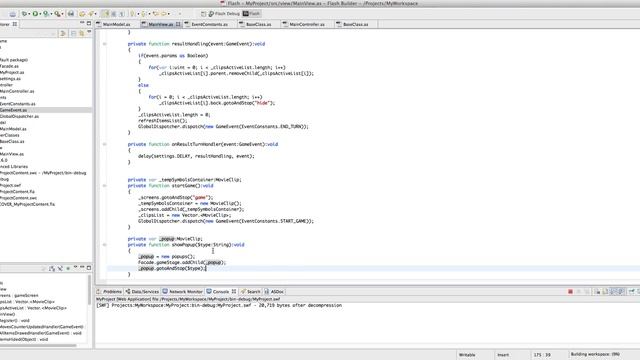The width and height of the screenshot is (640, 360).
Task: Select EventConstants.as in Package Explorer
Action: pyautogui.click(x=18, y=104)
